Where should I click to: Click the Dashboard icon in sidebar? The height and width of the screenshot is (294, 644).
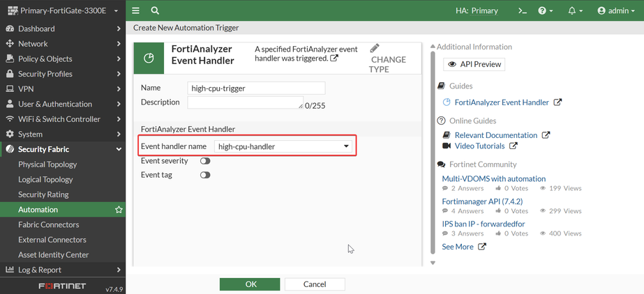click(10, 29)
